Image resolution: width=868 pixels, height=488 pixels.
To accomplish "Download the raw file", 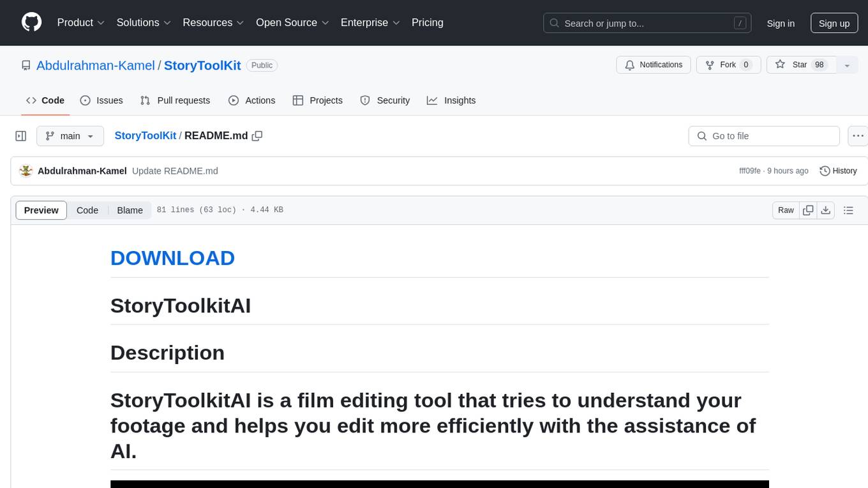I will click(x=826, y=210).
